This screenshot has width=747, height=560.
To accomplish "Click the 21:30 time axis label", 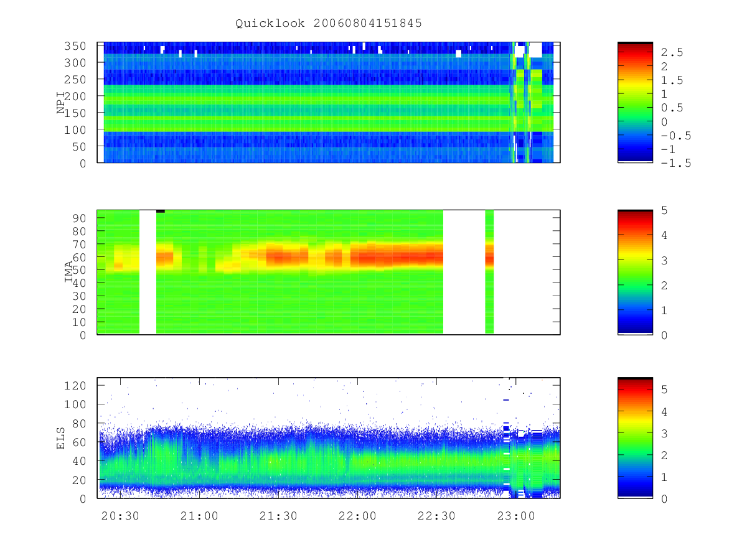I will [278, 515].
